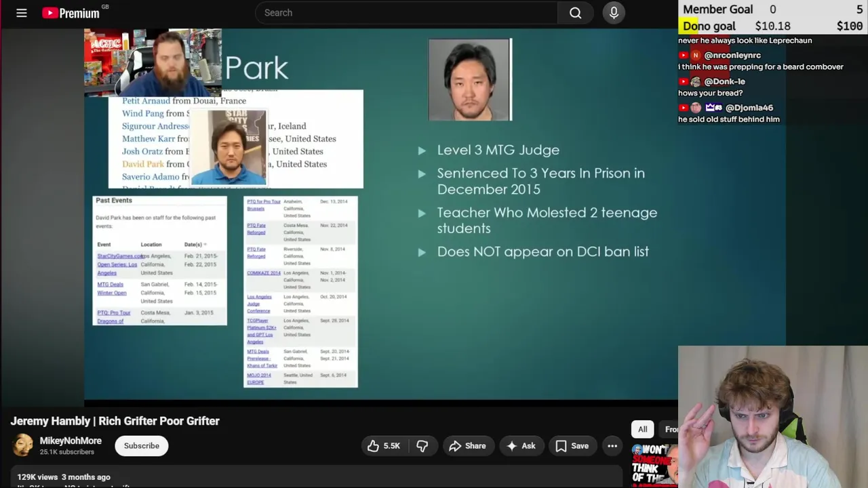The image size is (868, 488).
Task: Click the COMIKAZE 2014 event link
Action: [263, 273]
